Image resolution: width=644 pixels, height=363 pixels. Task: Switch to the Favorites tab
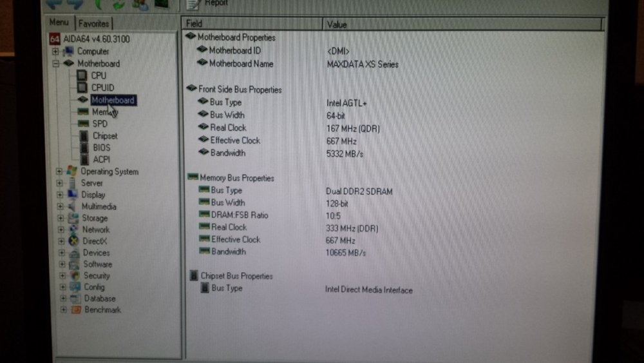point(93,24)
